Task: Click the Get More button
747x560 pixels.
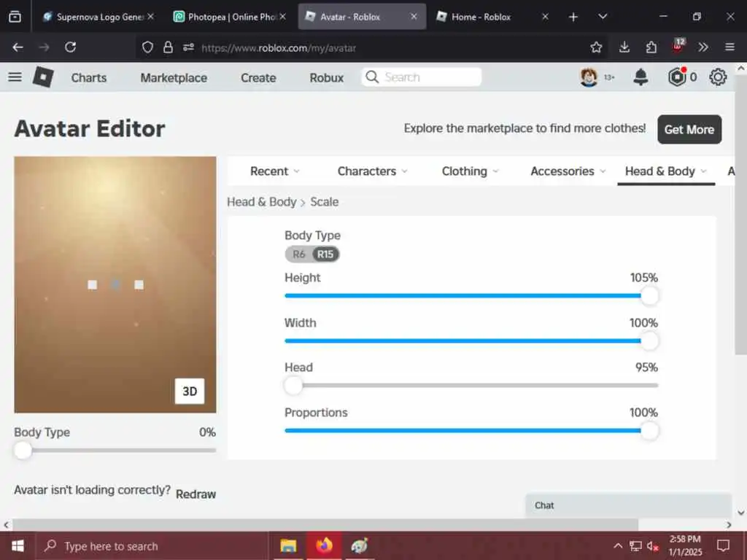Action: click(689, 130)
